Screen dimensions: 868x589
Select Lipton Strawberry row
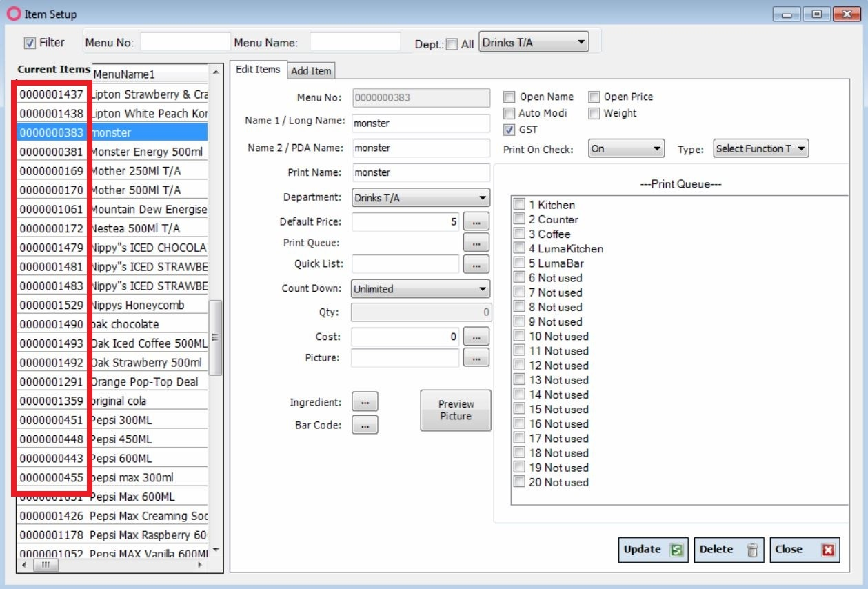[112, 94]
